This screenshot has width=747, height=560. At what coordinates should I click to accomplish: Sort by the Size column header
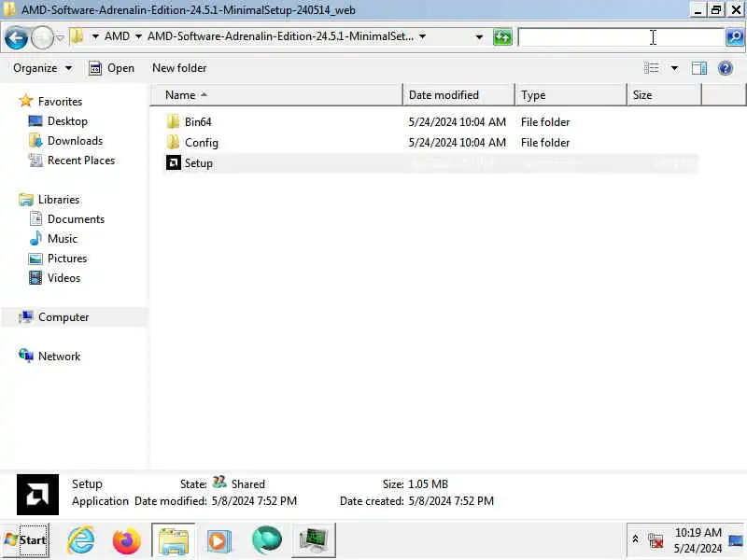tap(664, 95)
